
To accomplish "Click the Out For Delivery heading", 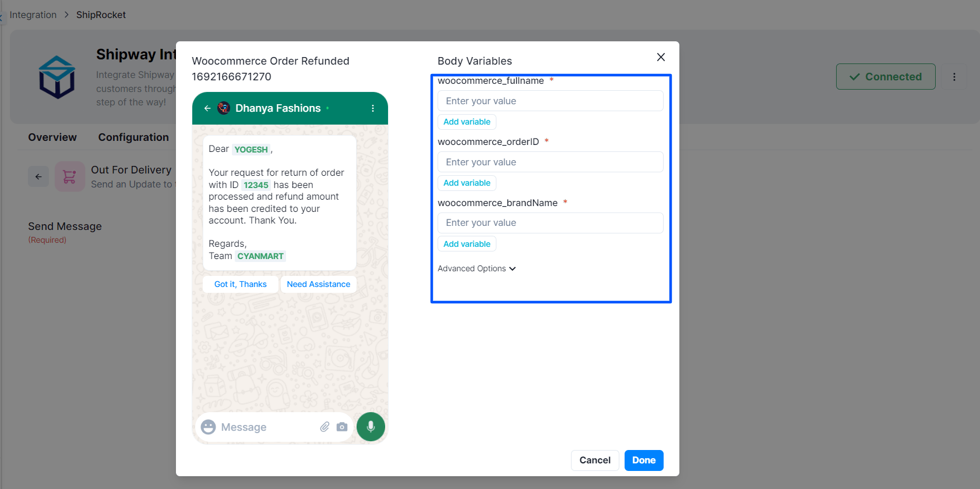I will click(x=131, y=170).
